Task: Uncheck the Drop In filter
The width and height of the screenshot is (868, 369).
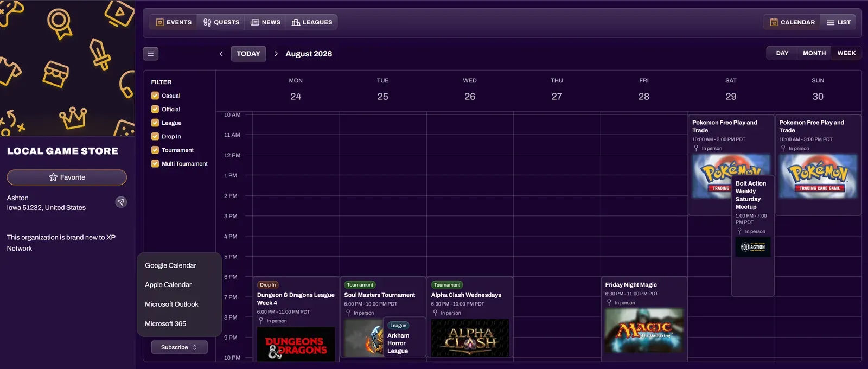Action: pos(155,136)
